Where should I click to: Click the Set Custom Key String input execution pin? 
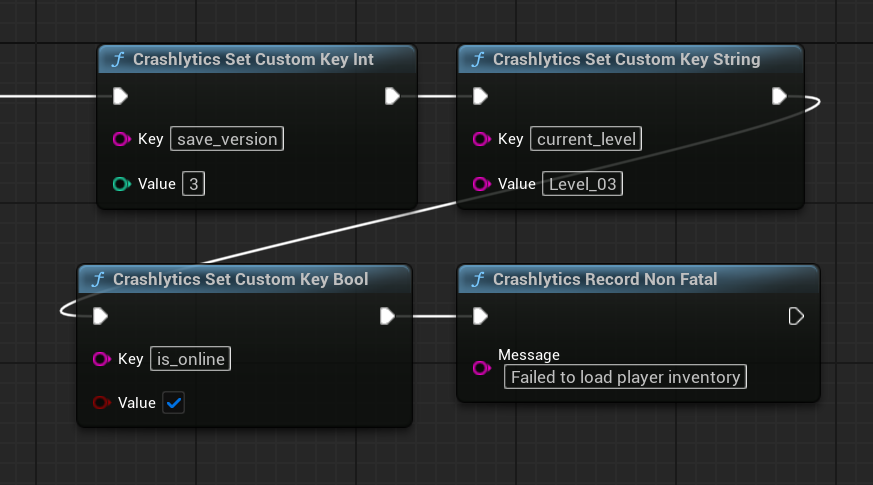pos(480,96)
